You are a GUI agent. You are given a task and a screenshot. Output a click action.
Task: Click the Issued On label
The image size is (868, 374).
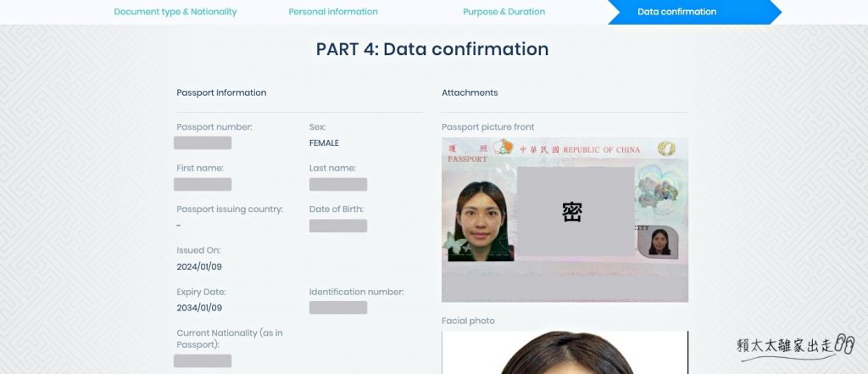click(x=198, y=250)
